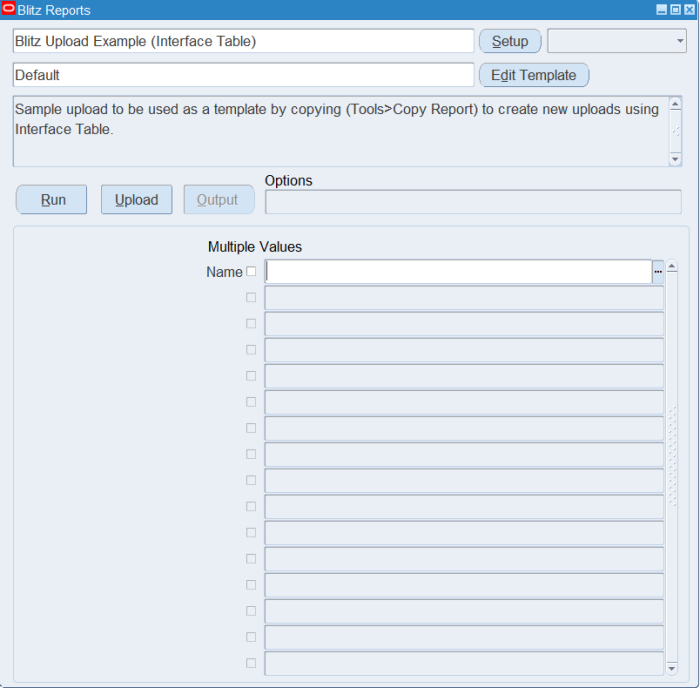Click the Run button
Screen dimensions: 700x688
51,200
